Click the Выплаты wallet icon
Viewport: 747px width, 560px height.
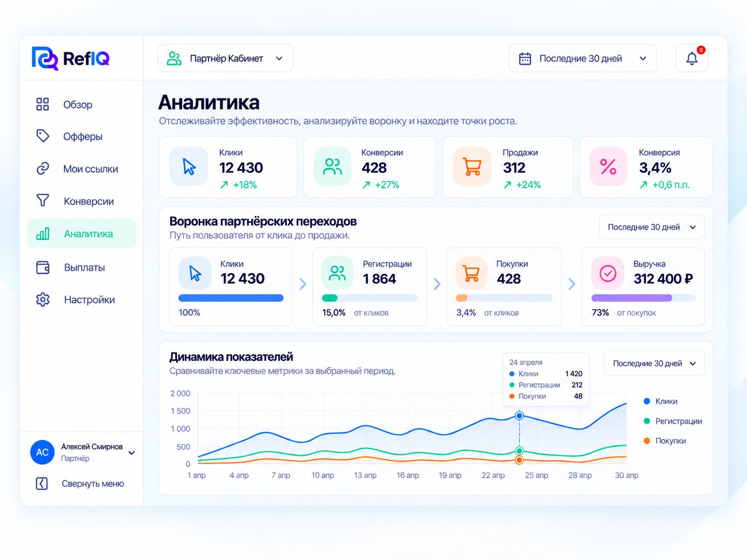click(43, 267)
